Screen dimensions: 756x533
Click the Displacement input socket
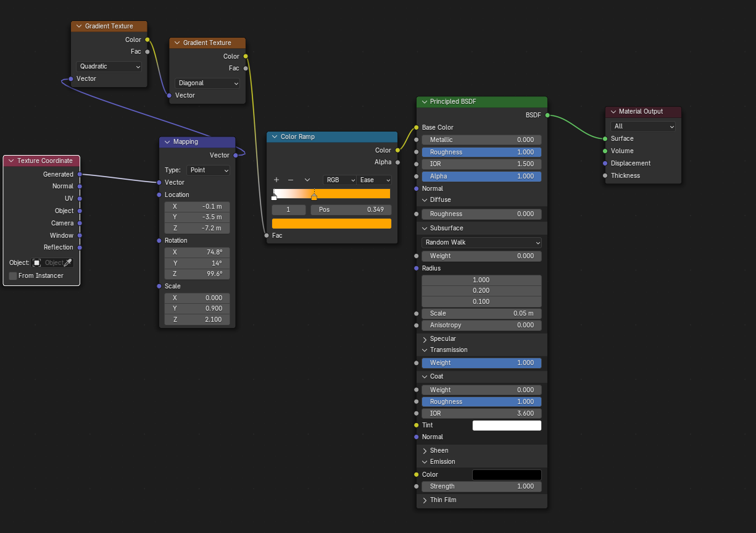pyautogui.click(x=605, y=163)
